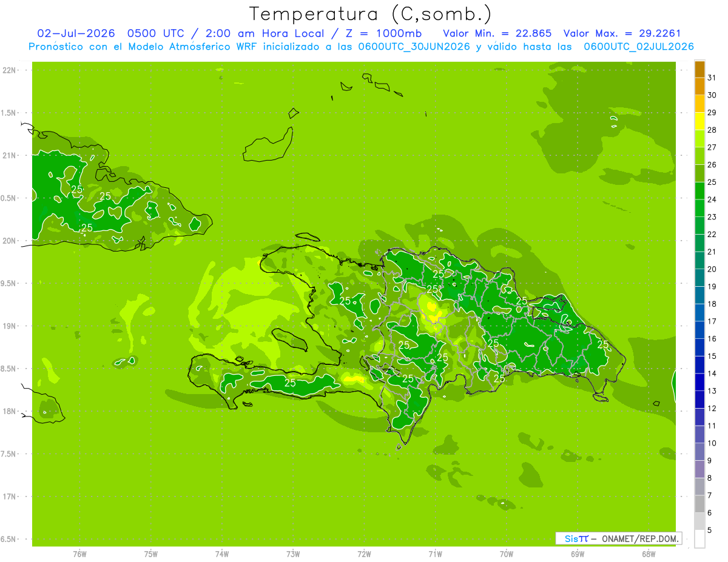Click the Temperatura (C,somb.) title
Screen dimensions: 728x562
371,14
